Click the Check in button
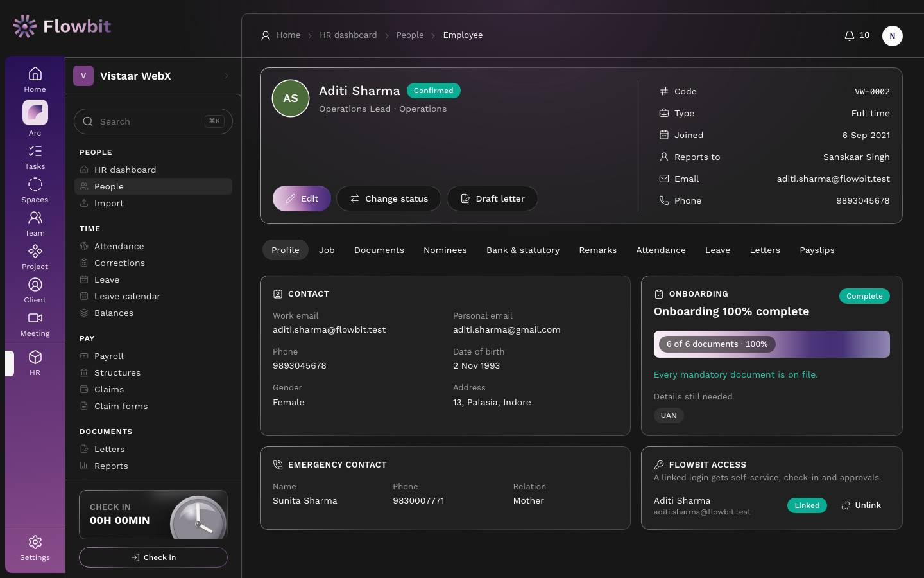 [153, 557]
